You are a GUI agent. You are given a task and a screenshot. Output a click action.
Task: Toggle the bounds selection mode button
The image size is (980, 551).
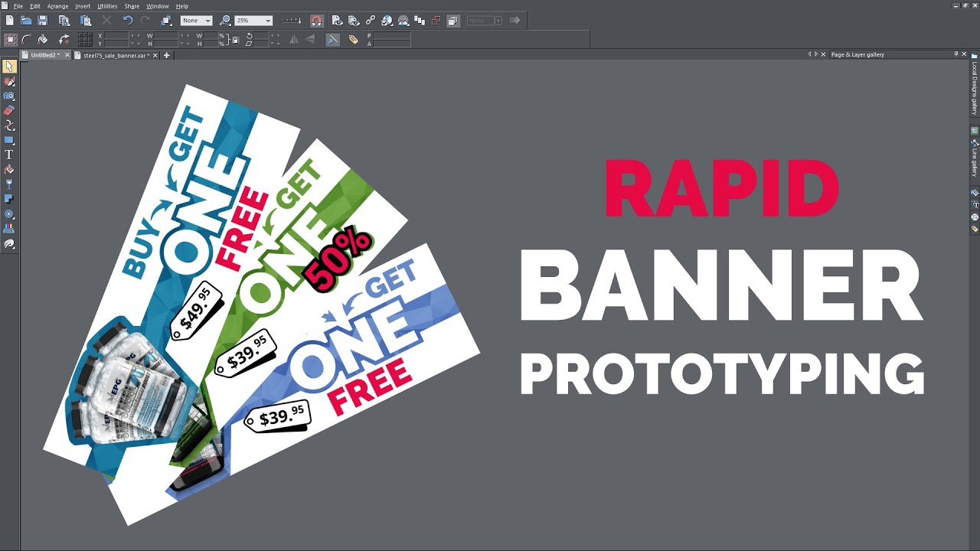(10, 40)
